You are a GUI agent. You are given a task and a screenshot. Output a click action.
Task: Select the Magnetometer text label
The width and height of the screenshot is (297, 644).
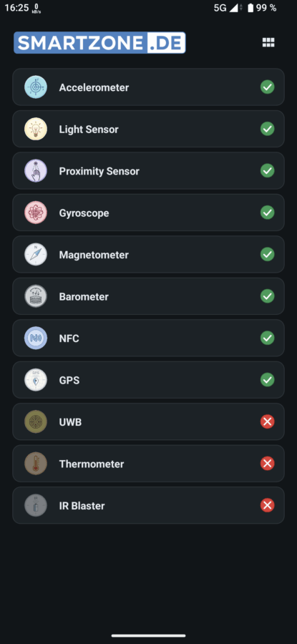94,255
